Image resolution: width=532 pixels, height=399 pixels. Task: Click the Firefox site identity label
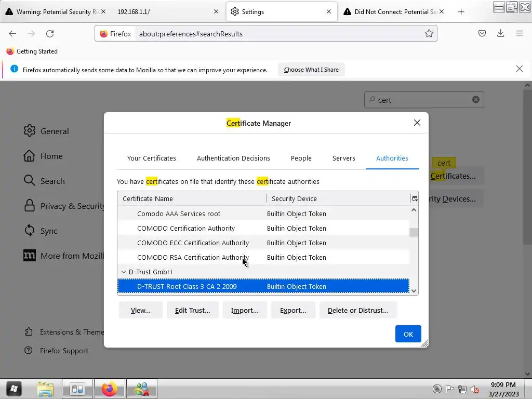116,34
